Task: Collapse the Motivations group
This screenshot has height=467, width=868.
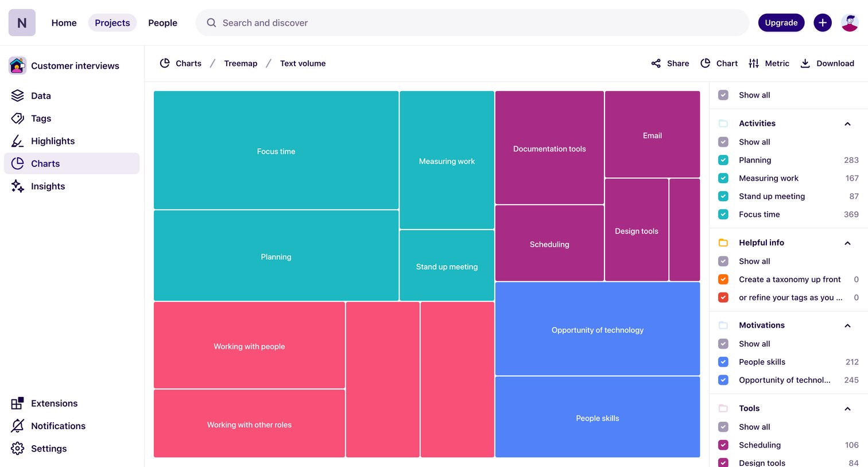Action: [847, 326]
